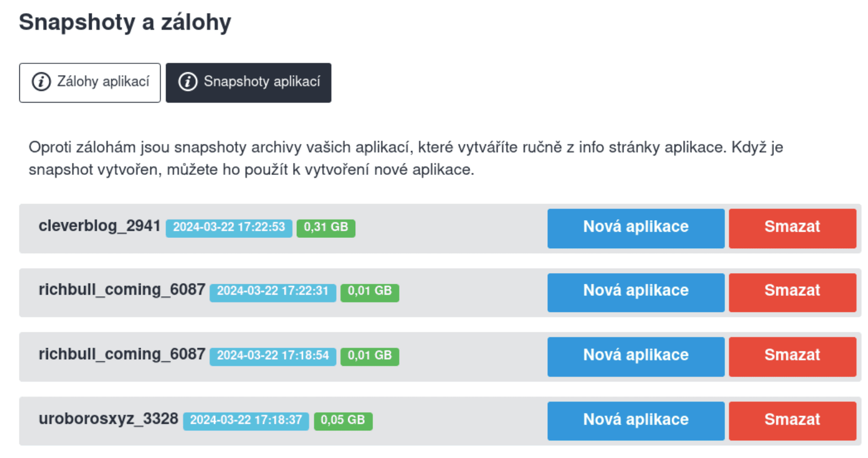Image resolution: width=868 pixels, height=458 pixels.
Task: Click Snapshoty a zálohy page heading
Action: [x=125, y=23]
